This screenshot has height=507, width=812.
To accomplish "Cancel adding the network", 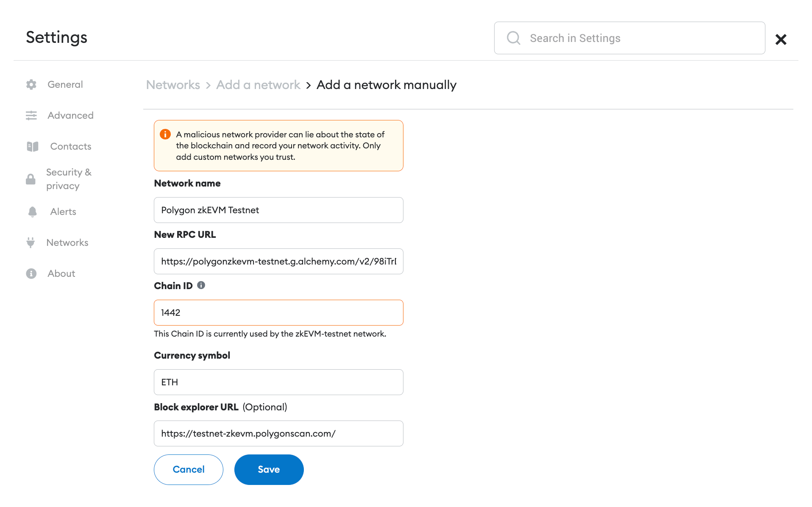I will pyautogui.click(x=188, y=469).
